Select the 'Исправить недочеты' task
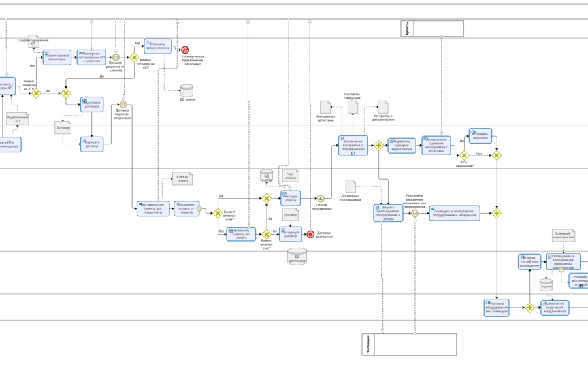 pos(480,136)
